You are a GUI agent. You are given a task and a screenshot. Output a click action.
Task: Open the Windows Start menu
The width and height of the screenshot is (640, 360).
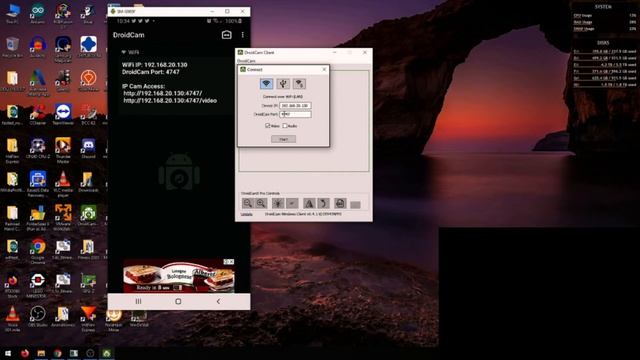(x=8, y=353)
